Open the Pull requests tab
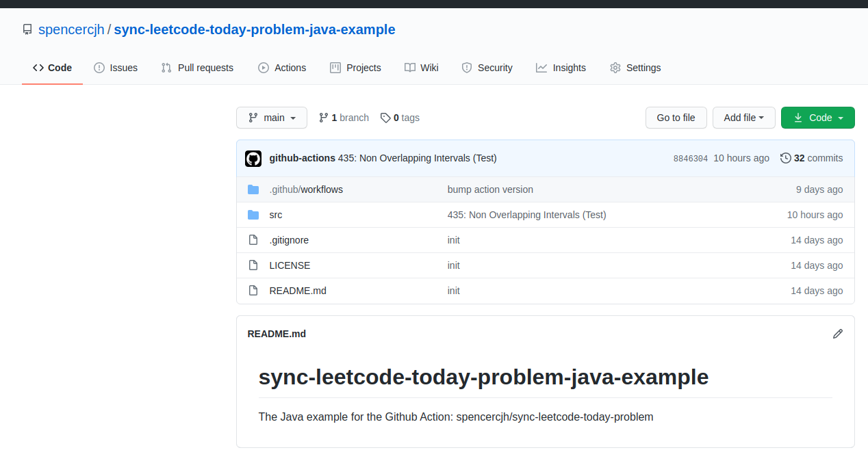Image resolution: width=868 pixels, height=461 pixels. 197,68
